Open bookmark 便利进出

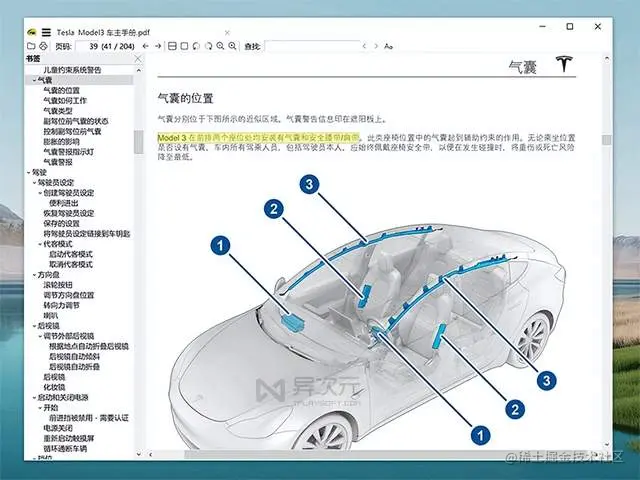coord(63,203)
